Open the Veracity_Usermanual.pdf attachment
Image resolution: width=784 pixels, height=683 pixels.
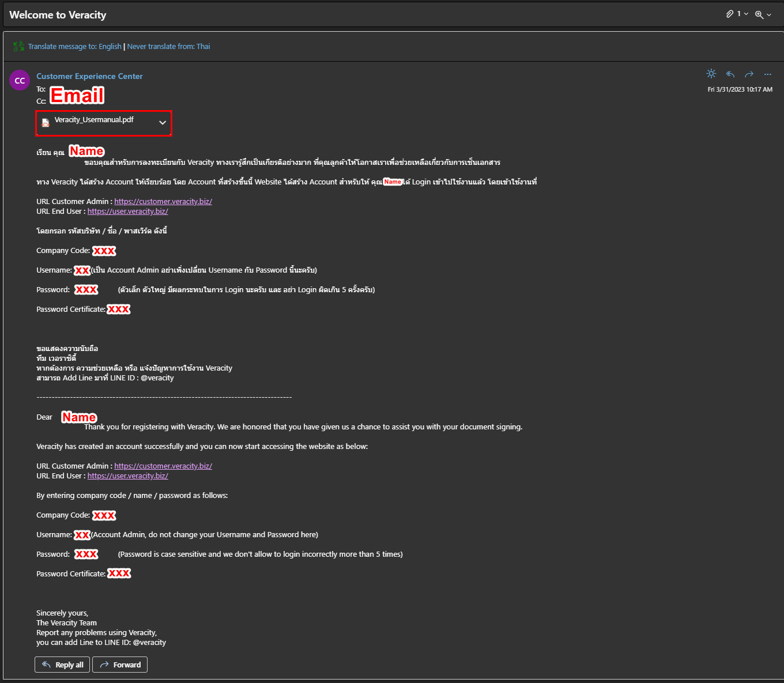point(94,120)
